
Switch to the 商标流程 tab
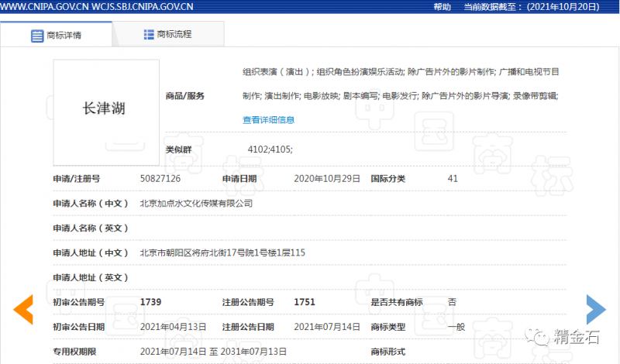tap(168, 34)
